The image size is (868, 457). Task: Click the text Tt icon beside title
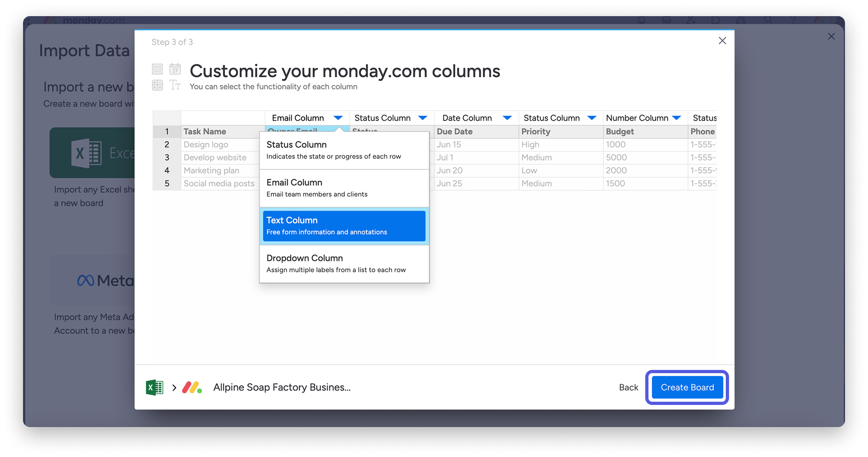coord(175,85)
